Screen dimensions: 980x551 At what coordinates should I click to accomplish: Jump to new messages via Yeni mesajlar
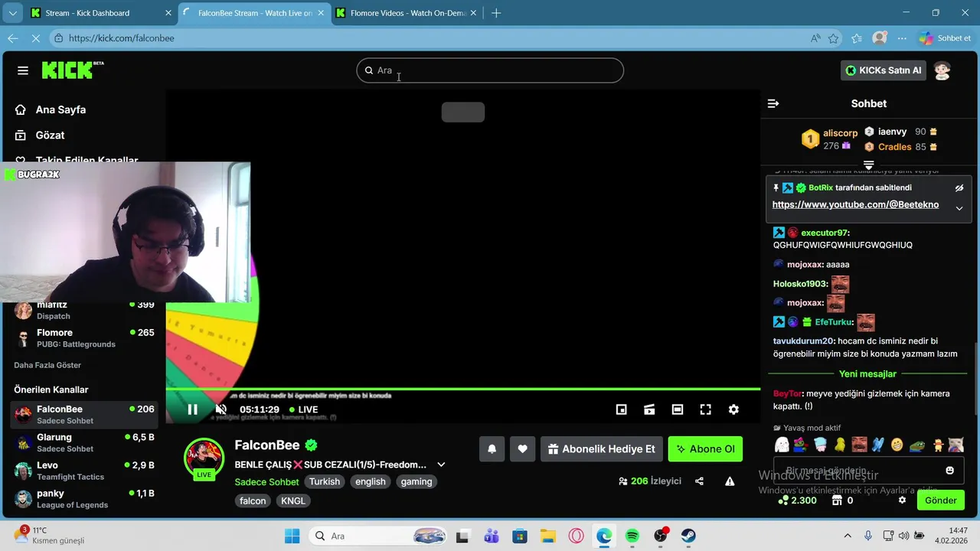(867, 374)
